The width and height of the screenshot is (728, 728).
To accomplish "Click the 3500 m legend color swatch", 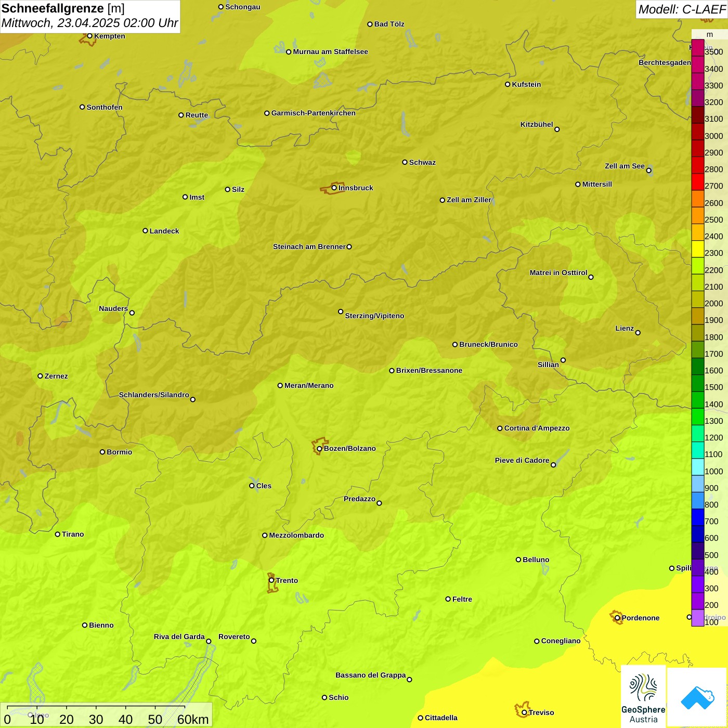I will coord(698,48).
